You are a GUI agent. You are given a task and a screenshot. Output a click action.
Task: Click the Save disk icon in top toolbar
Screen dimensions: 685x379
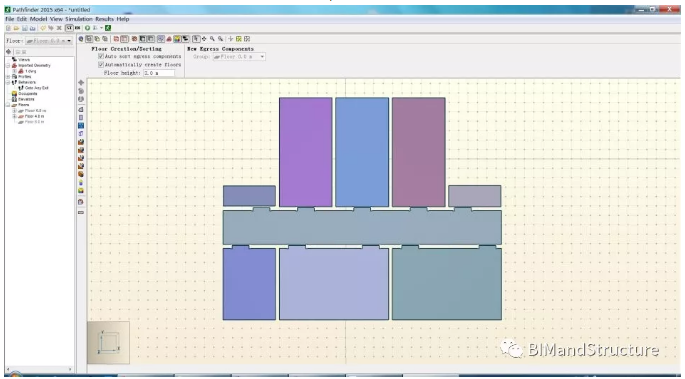[x=24, y=28]
